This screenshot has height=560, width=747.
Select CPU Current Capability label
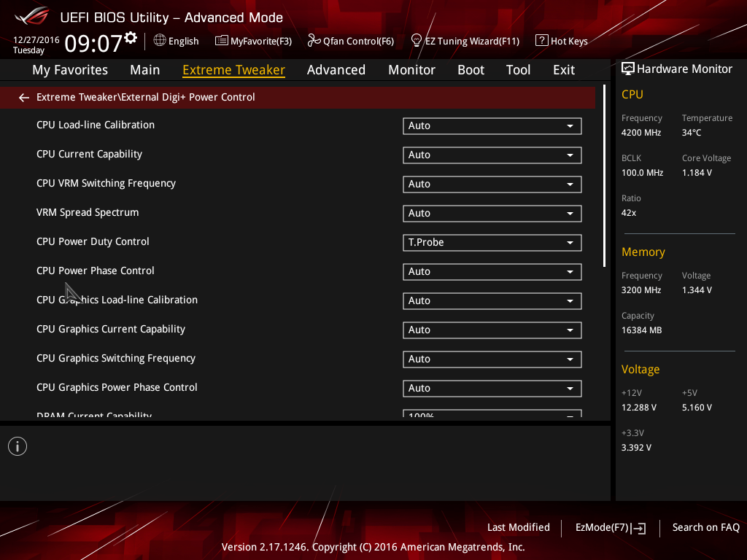tap(89, 155)
